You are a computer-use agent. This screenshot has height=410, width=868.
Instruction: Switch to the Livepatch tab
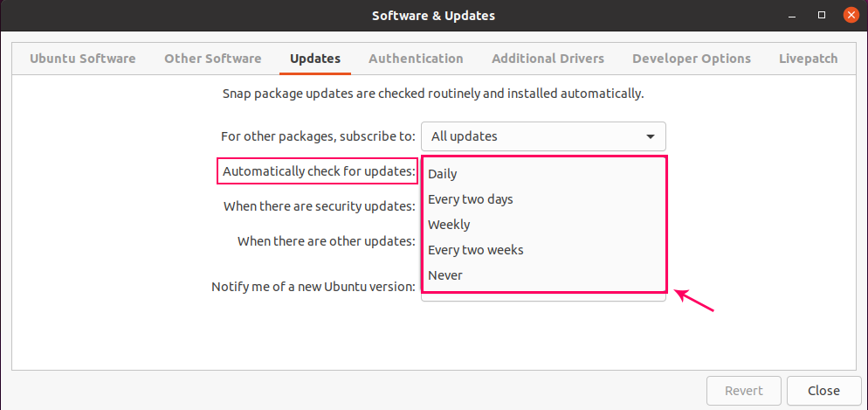click(809, 59)
